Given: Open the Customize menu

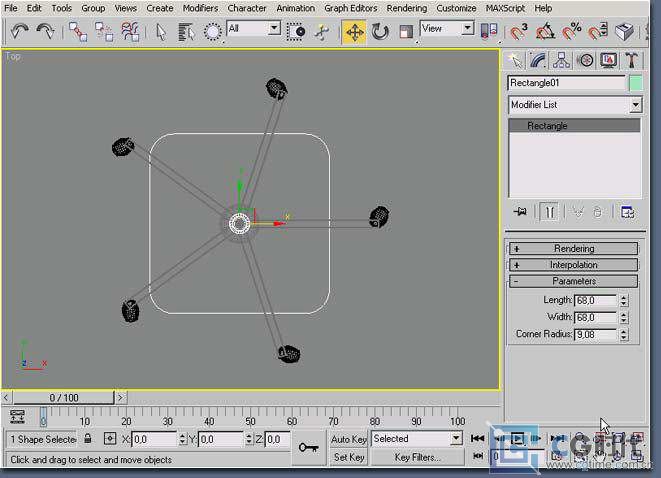Looking at the screenshot, I should point(456,8).
